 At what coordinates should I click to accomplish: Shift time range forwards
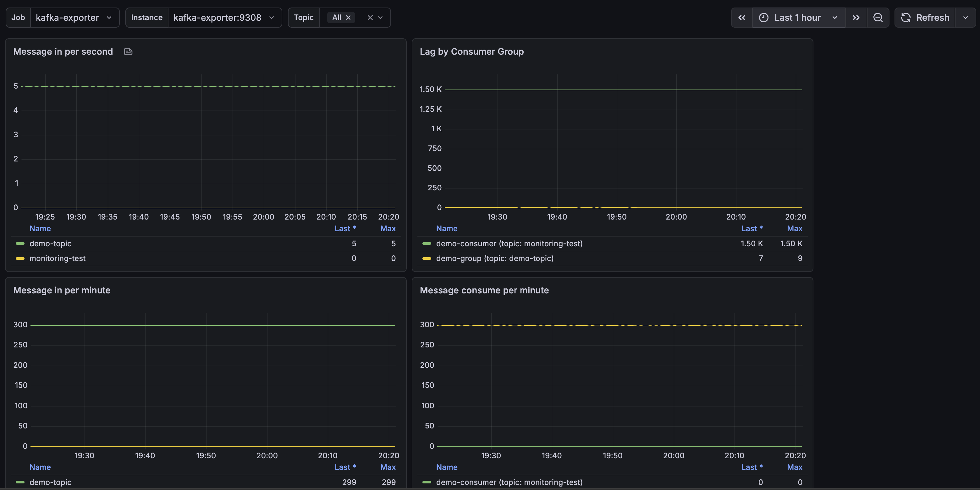coord(856,18)
